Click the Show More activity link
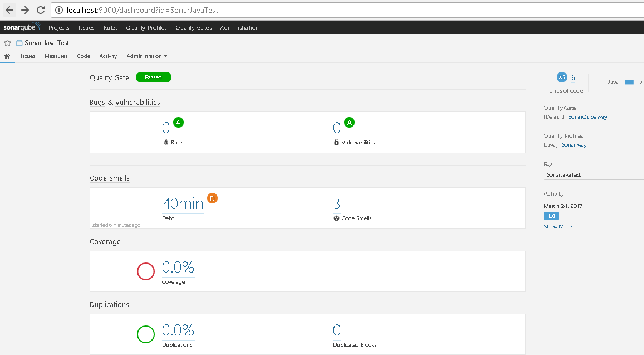Image resolution: width=644 pixels, height=355 pixels. pyautogui.click(x=557, y=227)
